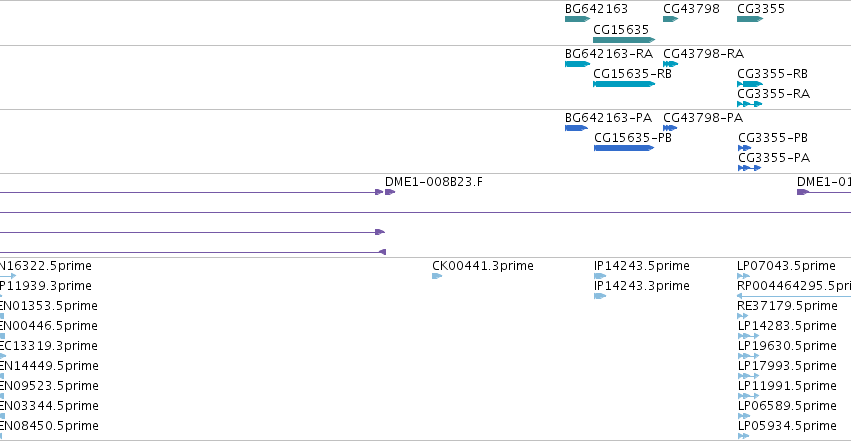
Task: Select the CG43798-PA protein label
Action: click(703, 118)
